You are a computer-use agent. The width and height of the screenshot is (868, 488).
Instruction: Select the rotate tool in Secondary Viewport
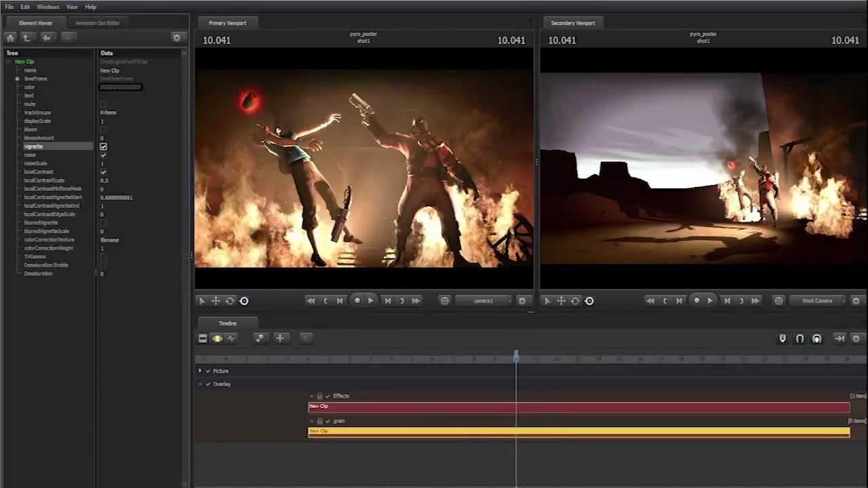[575, 301]
